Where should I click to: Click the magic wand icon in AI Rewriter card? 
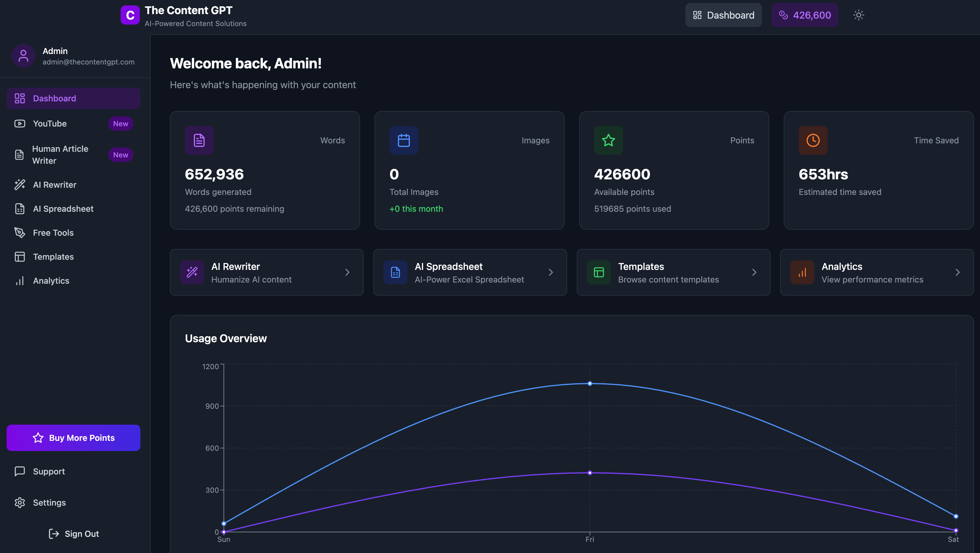click(x=192, y=272)
